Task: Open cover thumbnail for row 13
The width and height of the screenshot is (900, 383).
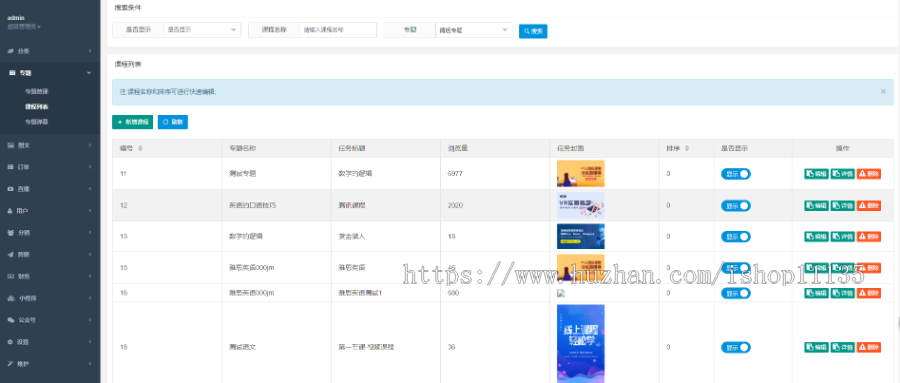Action: click(x=580, y=236)
